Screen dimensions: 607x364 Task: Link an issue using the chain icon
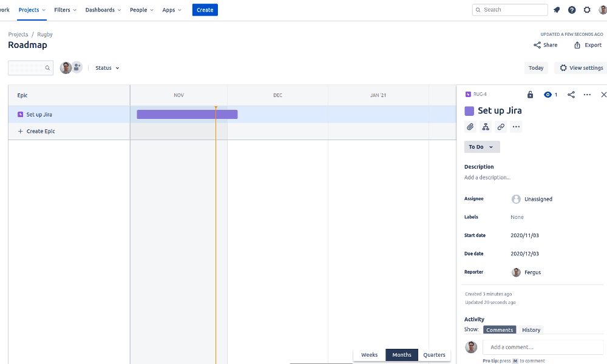[501, 127]
